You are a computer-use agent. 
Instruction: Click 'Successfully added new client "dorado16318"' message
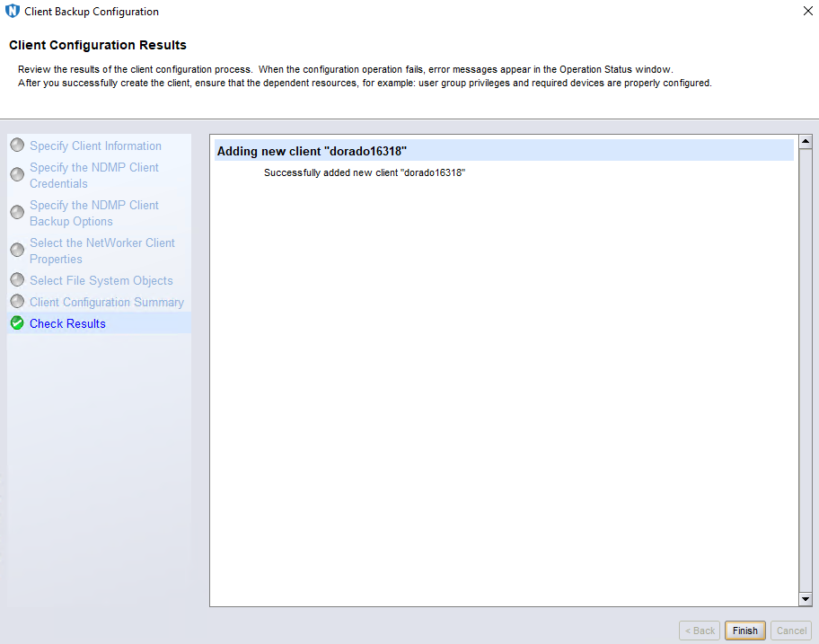pyautogui.click(x=365, y=172)
